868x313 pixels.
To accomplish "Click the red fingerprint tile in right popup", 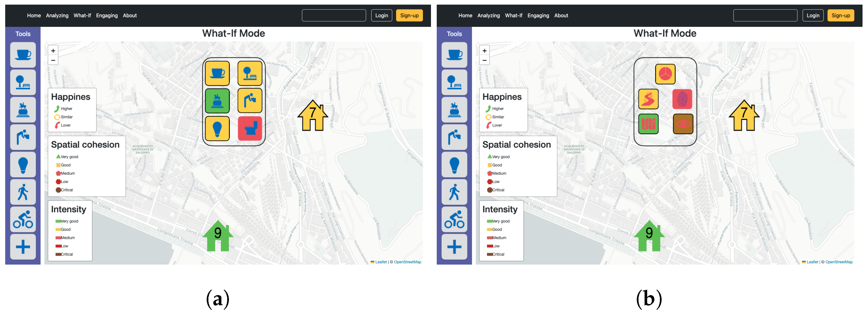I will click(682, 99).
